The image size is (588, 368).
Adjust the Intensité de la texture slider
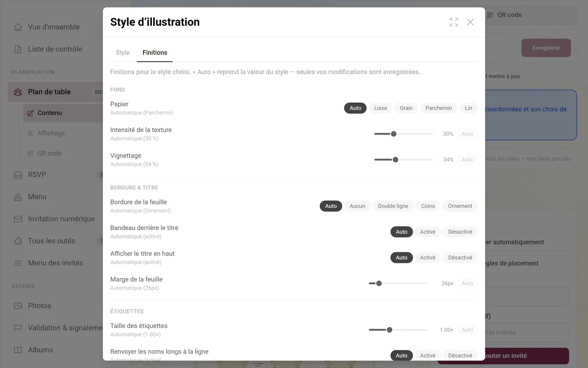coord(403,134)
